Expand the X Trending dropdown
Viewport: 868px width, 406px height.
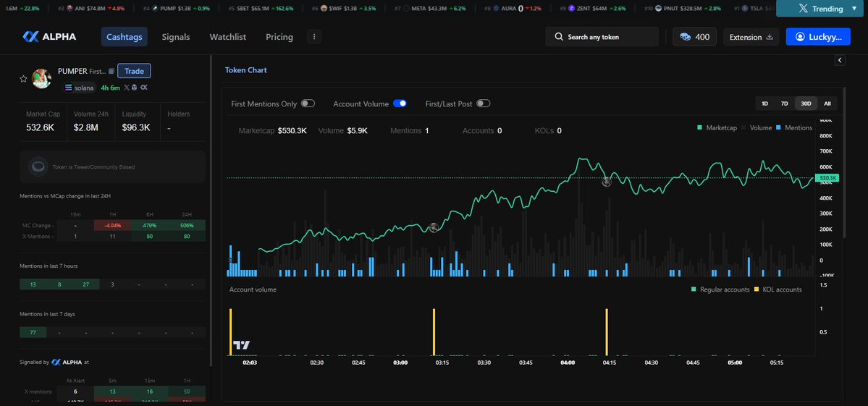pyautogui.click(x=853, y=9)
